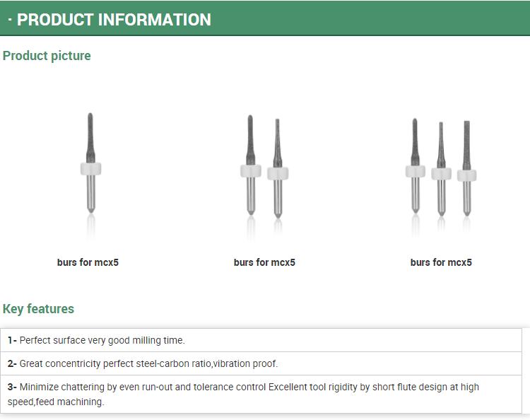Click the white collar on the single bur
This screenshot has width=530, height=420.
(90, 168)
